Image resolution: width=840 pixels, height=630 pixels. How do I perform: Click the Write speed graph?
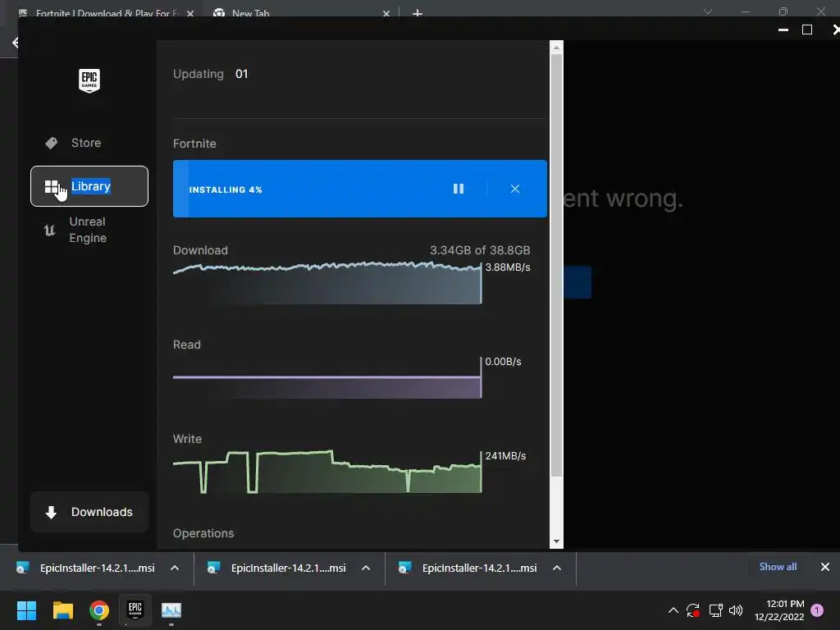point(326,472)
